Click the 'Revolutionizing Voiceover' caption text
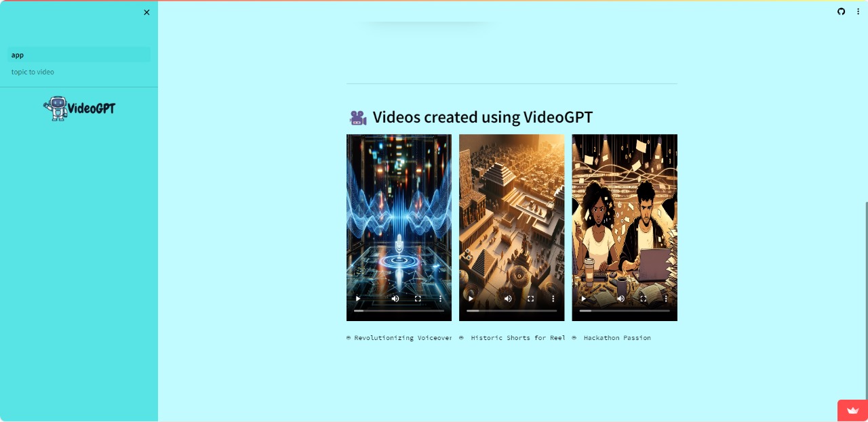This screenshot has height=422, width=868. click(403, 337)
